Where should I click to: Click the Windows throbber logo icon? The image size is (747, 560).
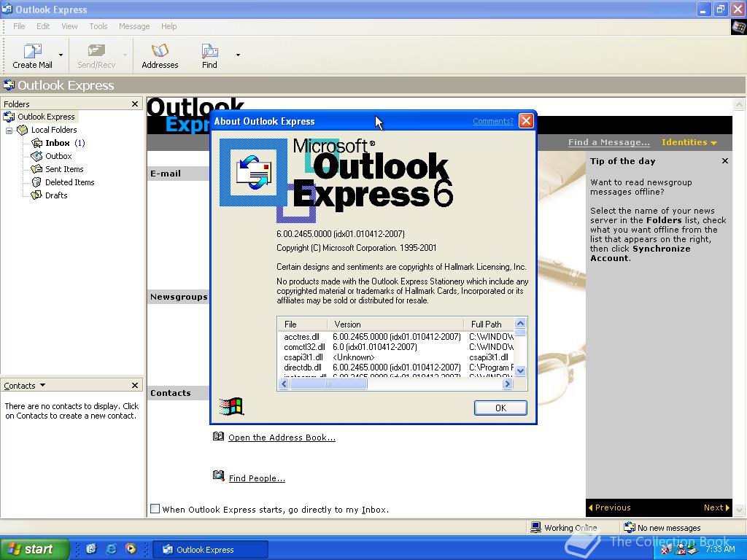click(738, 27)
